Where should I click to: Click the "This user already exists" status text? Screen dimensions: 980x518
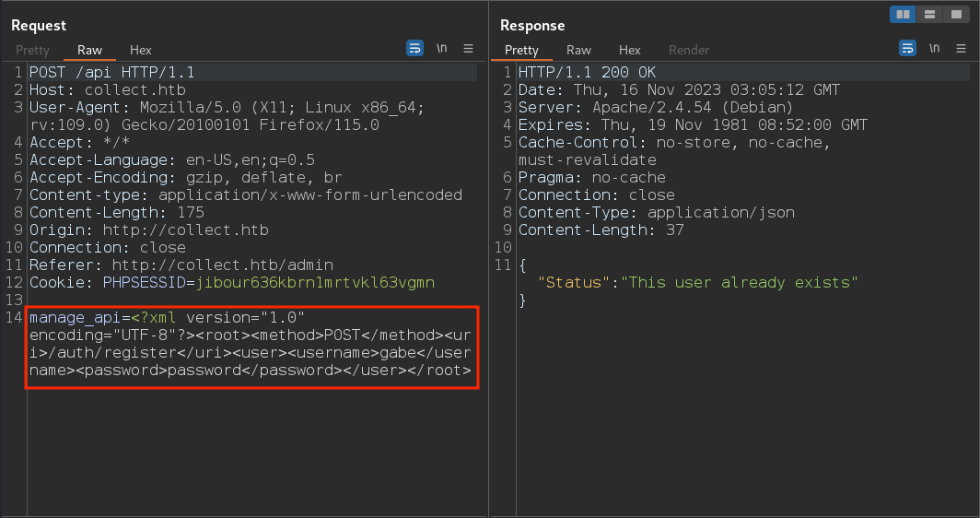click(740, 283)
